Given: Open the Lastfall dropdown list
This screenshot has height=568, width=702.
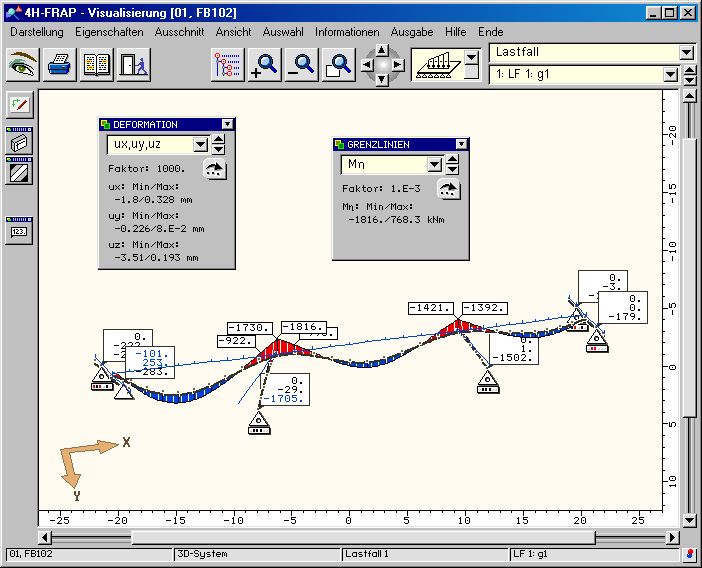Looking at the screenshot, I should (685, 52).
